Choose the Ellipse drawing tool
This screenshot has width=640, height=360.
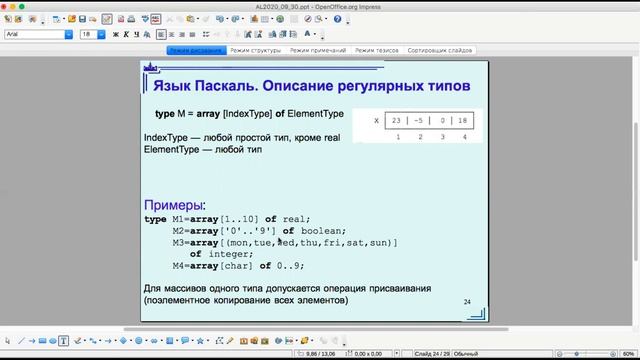(53, 341)
